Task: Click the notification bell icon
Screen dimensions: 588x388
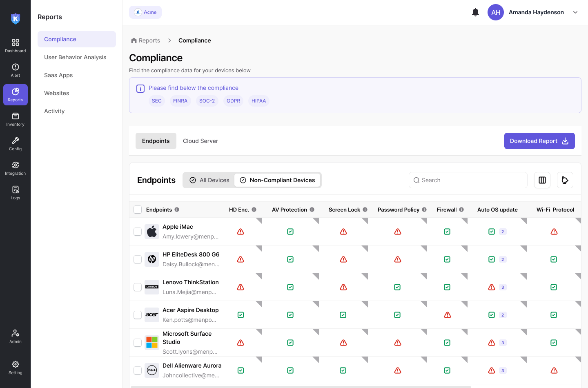Action: point(475,12)
